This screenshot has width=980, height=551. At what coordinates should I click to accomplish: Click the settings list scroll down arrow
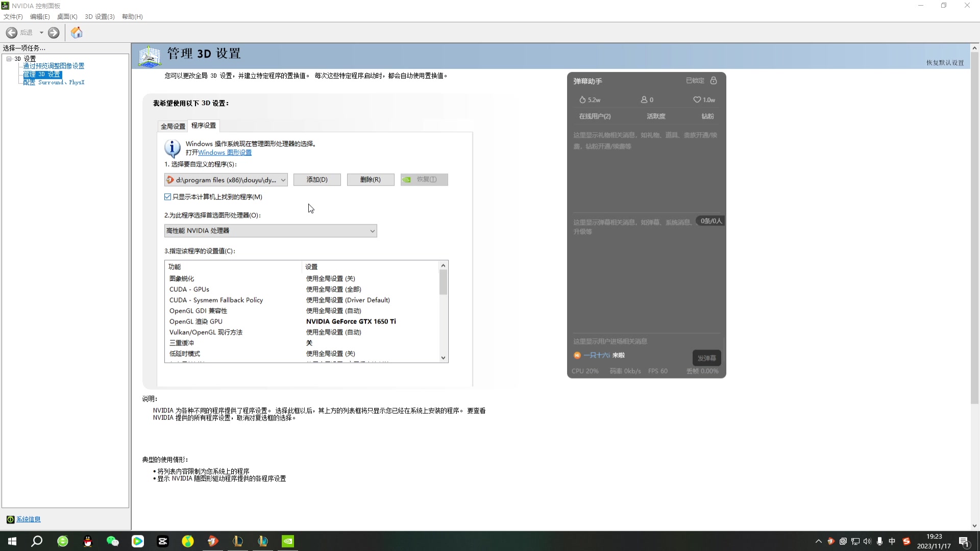tap(443, 358)
